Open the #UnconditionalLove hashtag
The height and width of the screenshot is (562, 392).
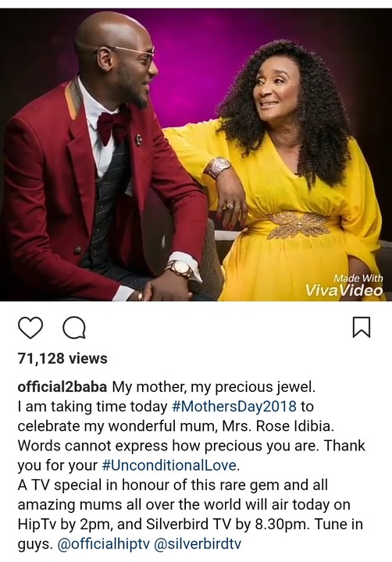point(169,465)
